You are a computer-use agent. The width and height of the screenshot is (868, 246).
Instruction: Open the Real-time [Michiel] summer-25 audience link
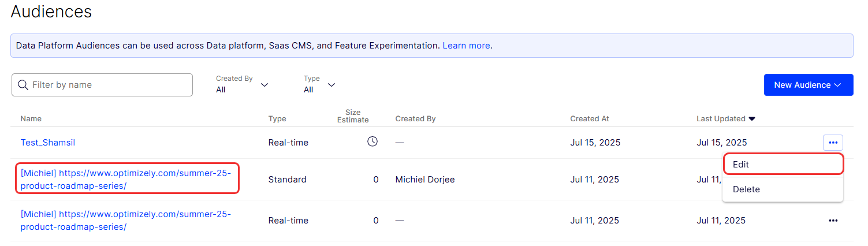coord(126,221)
